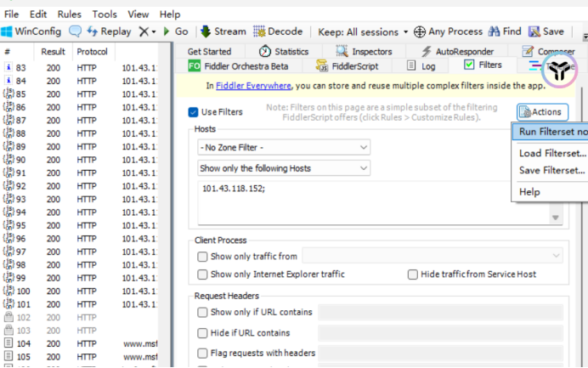Image resolution: width=588 pixels, height=368 pixels.
Task: Select document session 104
Action: pos(81,343)
